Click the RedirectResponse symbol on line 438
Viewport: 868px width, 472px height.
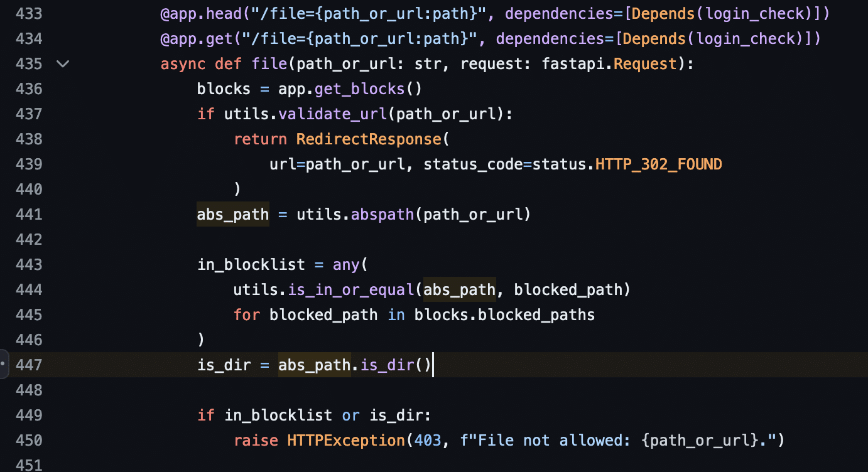click(x=369, y=139)
